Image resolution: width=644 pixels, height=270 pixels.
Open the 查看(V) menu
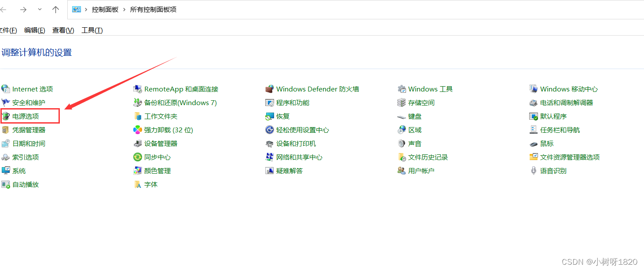pyautogui.click(x=63, y=30)
